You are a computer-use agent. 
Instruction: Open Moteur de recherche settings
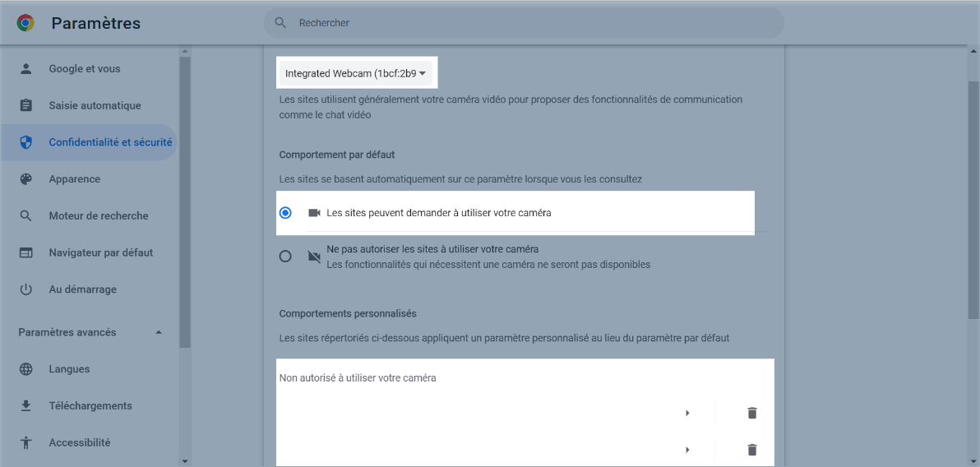coord(98,216)
